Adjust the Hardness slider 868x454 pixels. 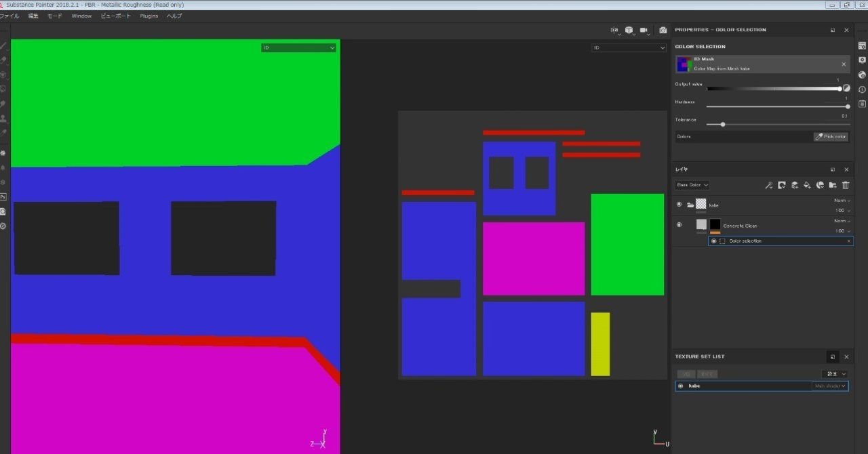click(778, 106)
